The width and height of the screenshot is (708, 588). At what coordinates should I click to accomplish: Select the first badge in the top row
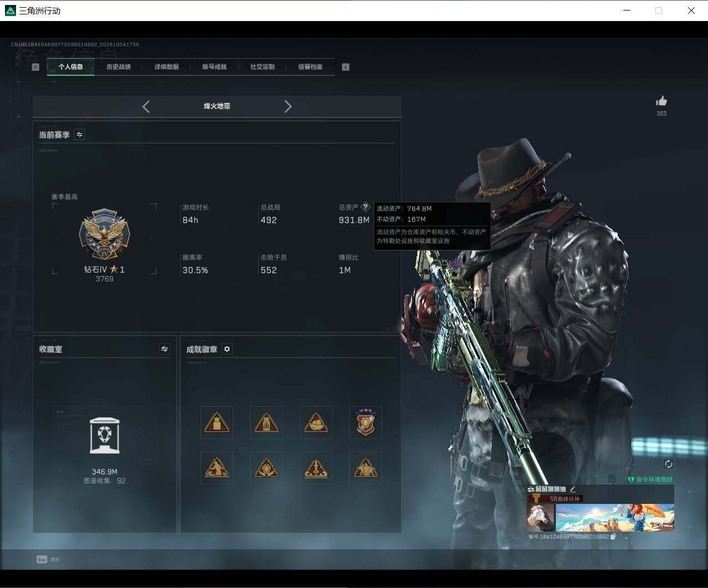[x=217, y=423]
